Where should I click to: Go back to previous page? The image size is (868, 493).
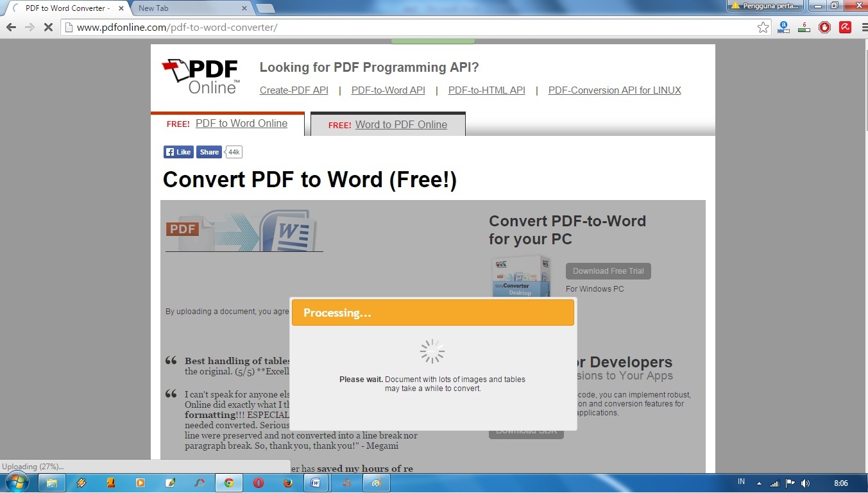coord(11,28)
